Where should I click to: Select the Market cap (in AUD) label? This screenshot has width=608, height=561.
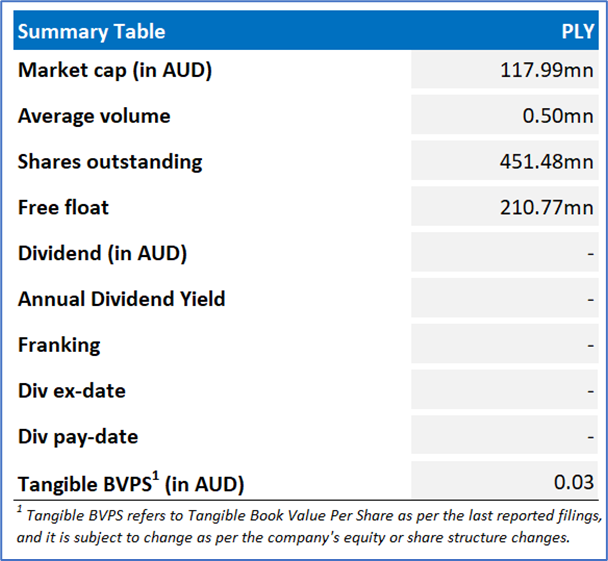click(115, 70)
